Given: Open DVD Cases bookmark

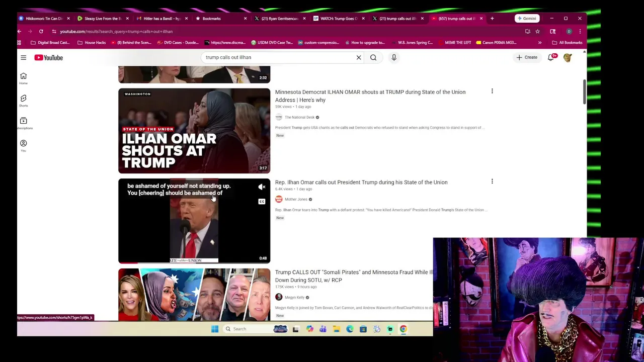Looking at the screenshot, I should 178,43.
